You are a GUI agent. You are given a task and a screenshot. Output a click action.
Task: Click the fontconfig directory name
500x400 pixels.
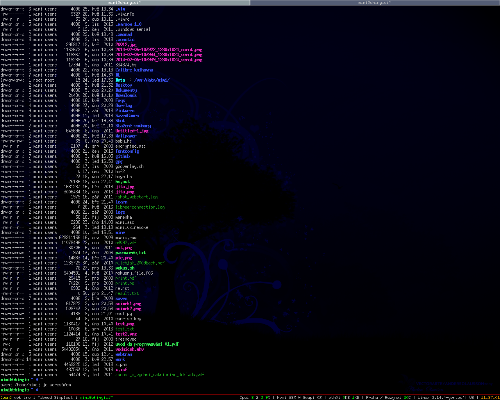tap(127, 151)
